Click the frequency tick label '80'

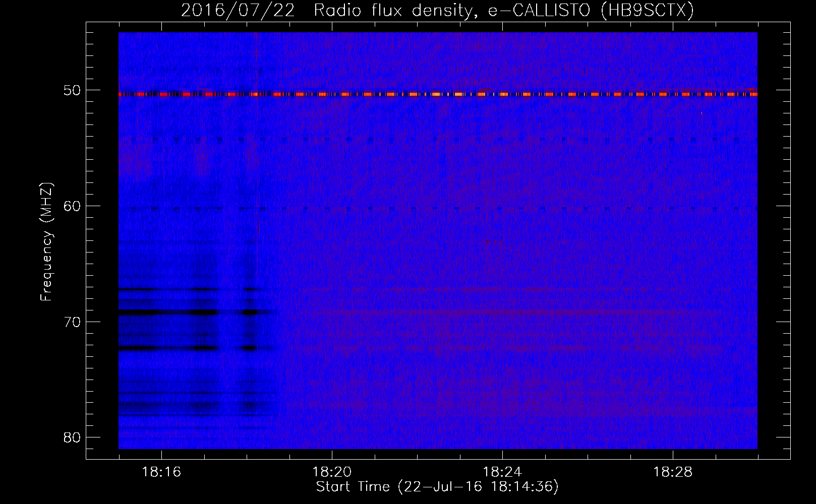point(72,437)
